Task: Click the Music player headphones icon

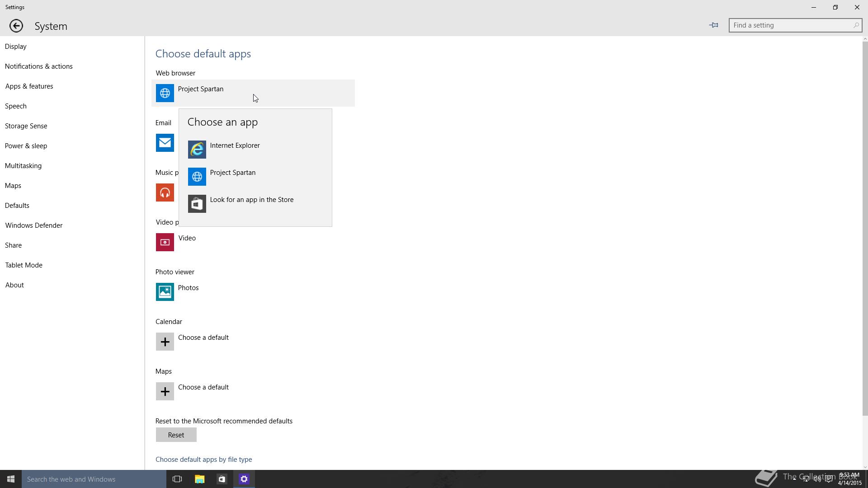Action: [165, 192]
